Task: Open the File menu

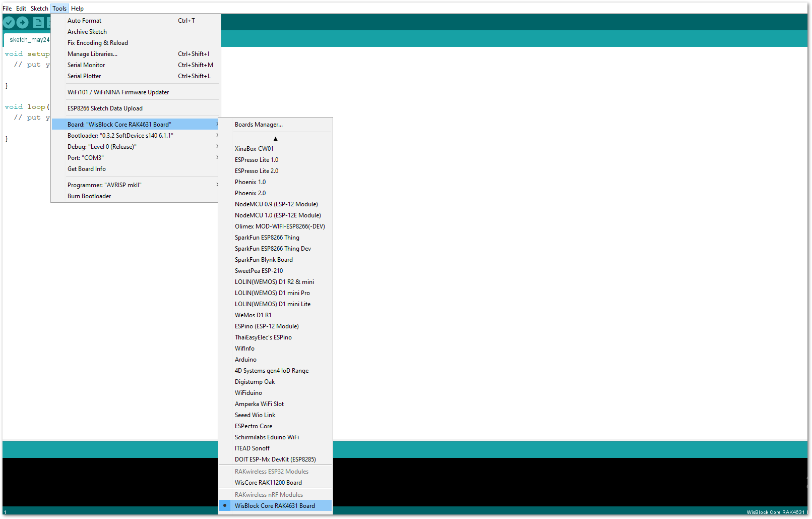Action: (7, 9)
